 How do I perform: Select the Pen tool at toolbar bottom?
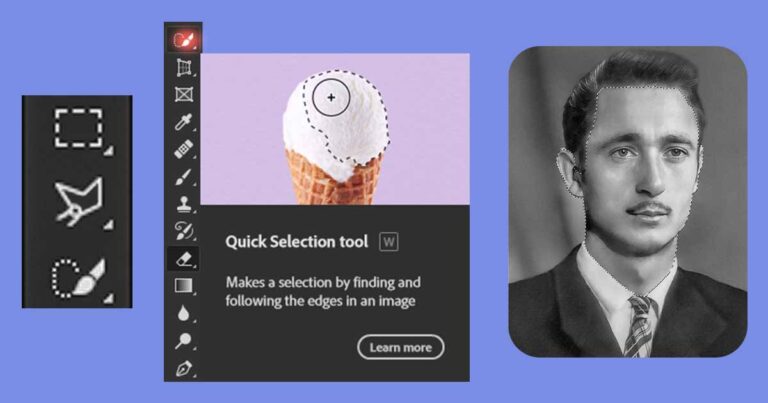click(184, 368)
